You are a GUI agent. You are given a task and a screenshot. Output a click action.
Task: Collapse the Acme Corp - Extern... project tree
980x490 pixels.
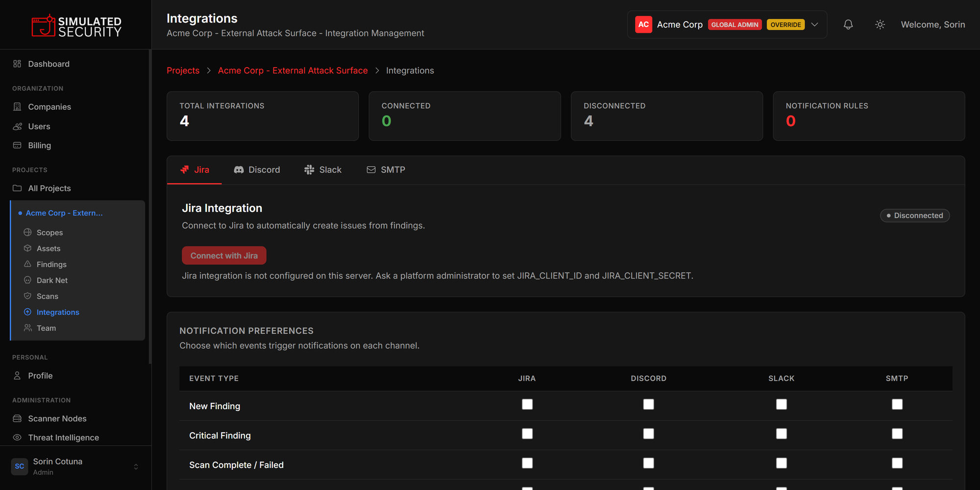point(64,213)
